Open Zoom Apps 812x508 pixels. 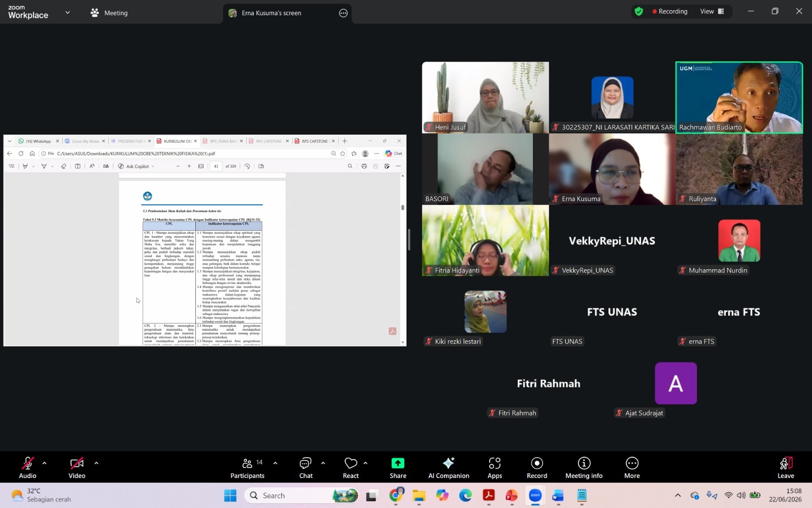click(x=495, y=468)
